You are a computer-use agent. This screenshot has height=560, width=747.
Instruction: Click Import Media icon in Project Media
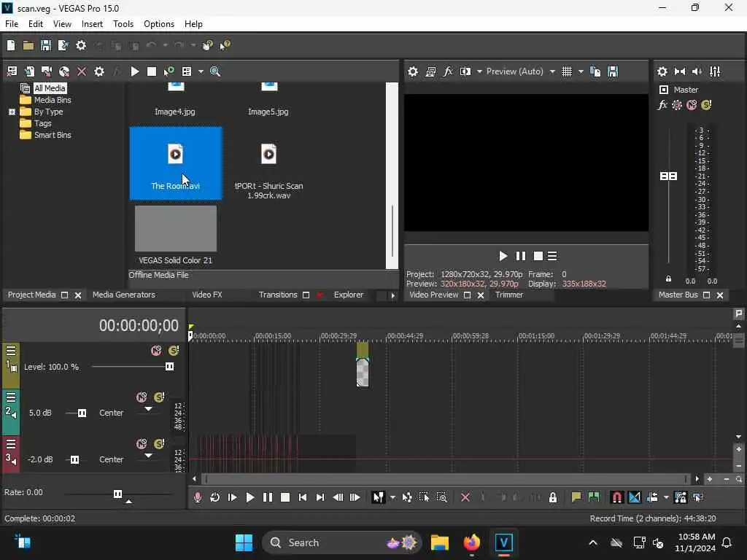pyautogui.click(x=12, y=71)
